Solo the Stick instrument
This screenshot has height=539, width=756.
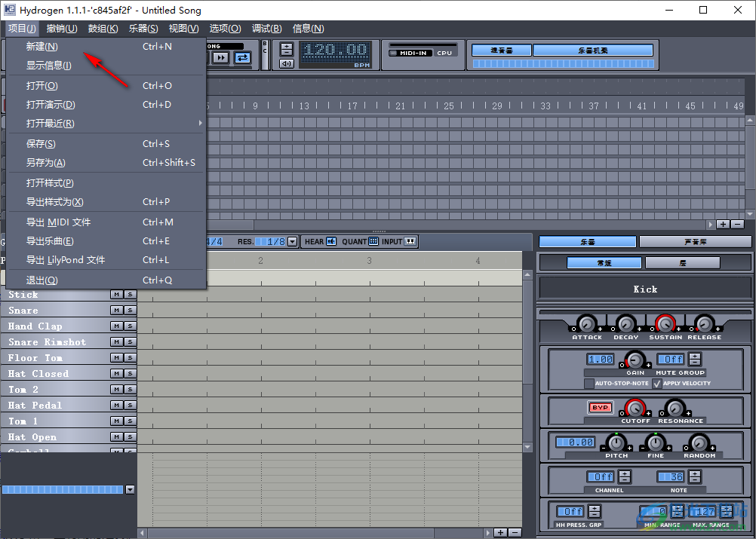[130, 294]
